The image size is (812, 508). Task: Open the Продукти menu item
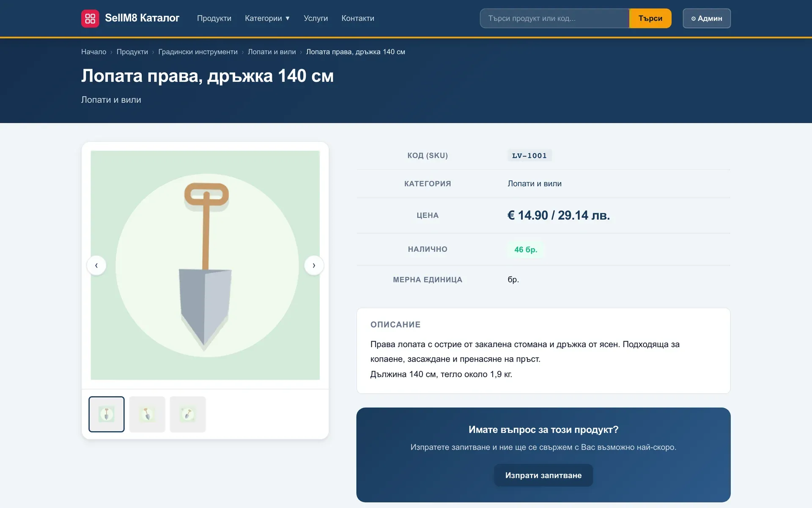click(214, 18)
